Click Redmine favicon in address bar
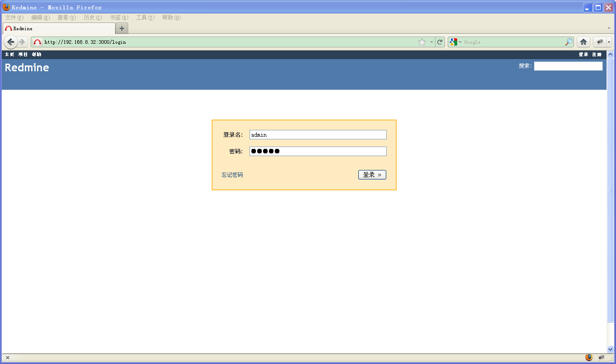 pyautogui.click(x=37, y=42)
